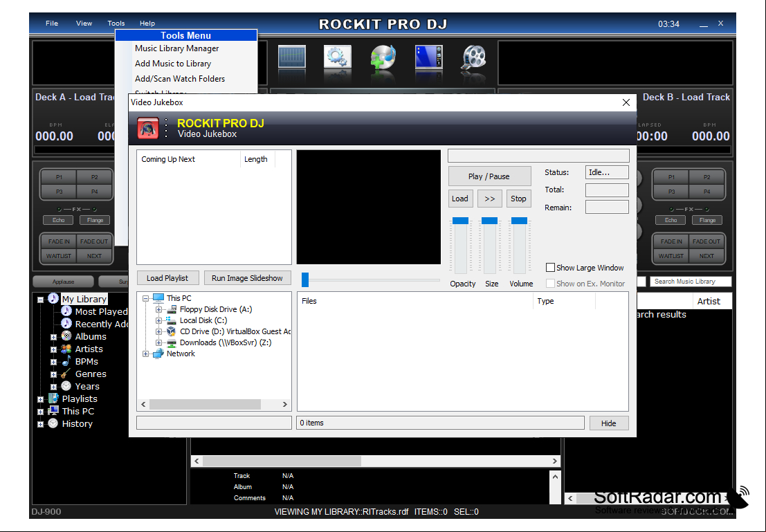Click the Size slider handle
The width and height of the screenshot is (766, 532).
(x=489, y=220)
